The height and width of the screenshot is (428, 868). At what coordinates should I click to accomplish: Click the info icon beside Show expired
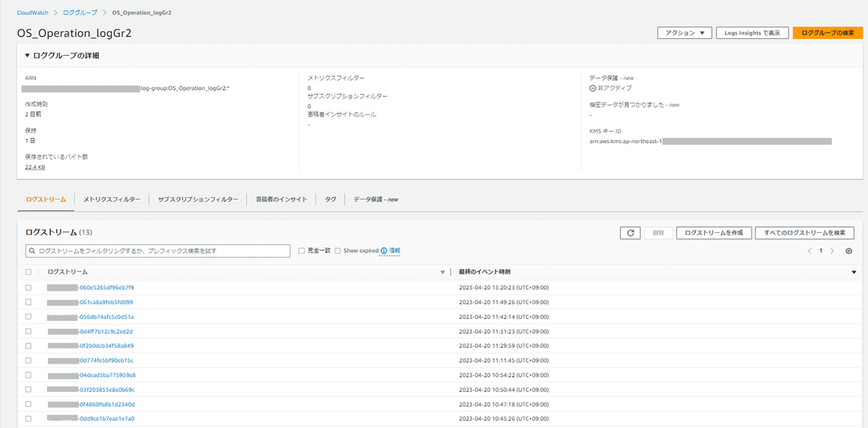383,250
